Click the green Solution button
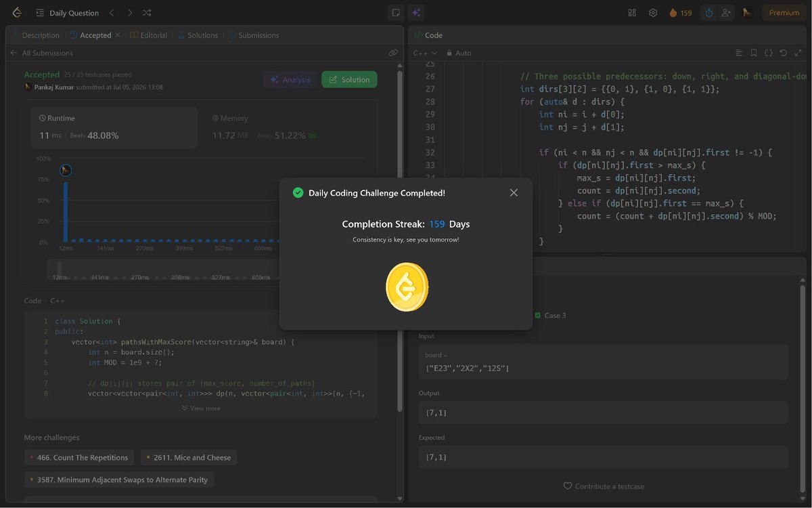The height and width of the screenshot is (508, 812). pos(349,79)
